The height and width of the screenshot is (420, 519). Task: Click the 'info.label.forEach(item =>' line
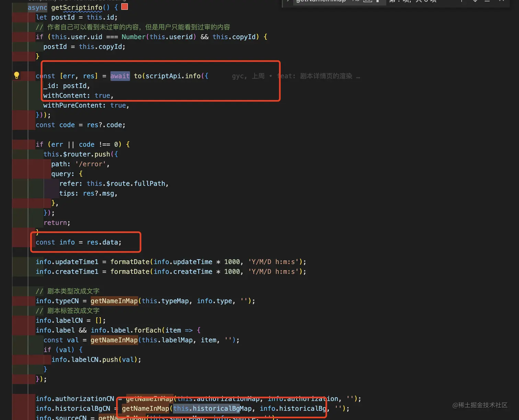pos(118,330)
